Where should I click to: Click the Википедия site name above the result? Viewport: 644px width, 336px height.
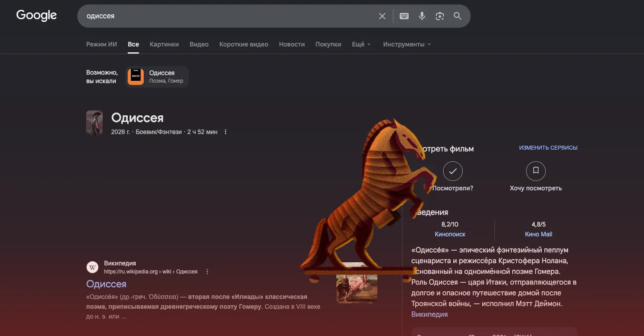click(120, 263)
